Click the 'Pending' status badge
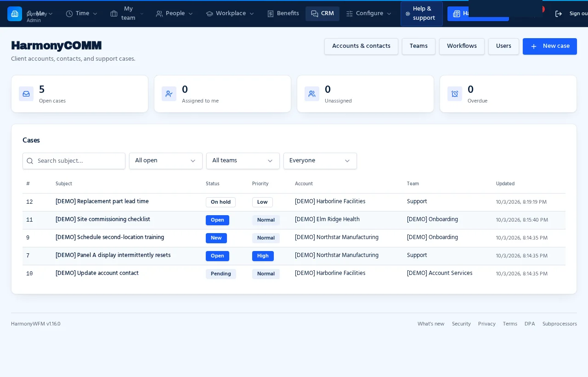 tap(221, 274)
